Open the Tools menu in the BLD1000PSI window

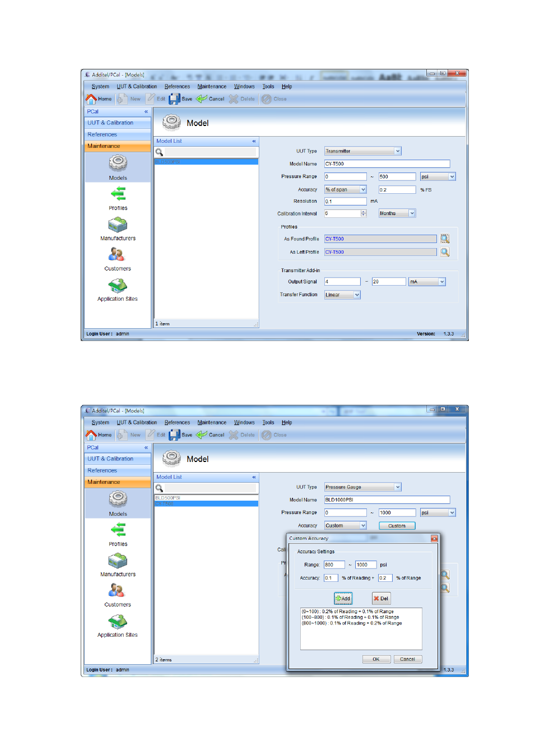[268, 422]
